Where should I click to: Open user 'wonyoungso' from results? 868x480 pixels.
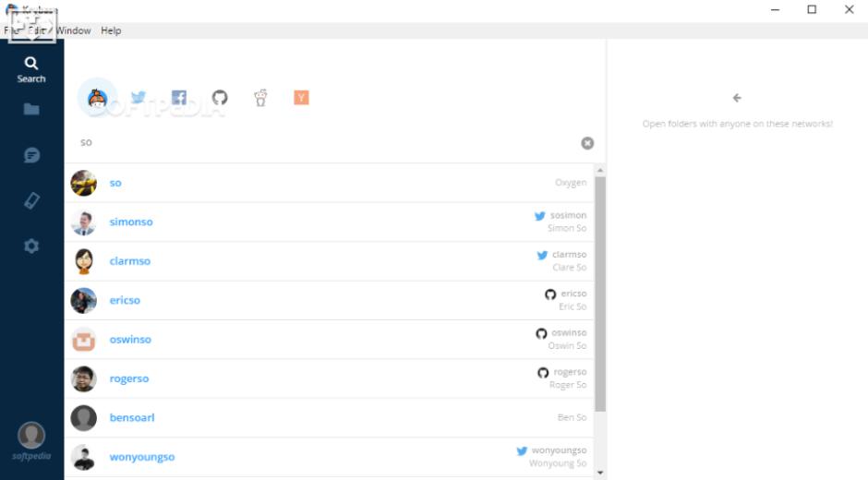coord(330,457)
